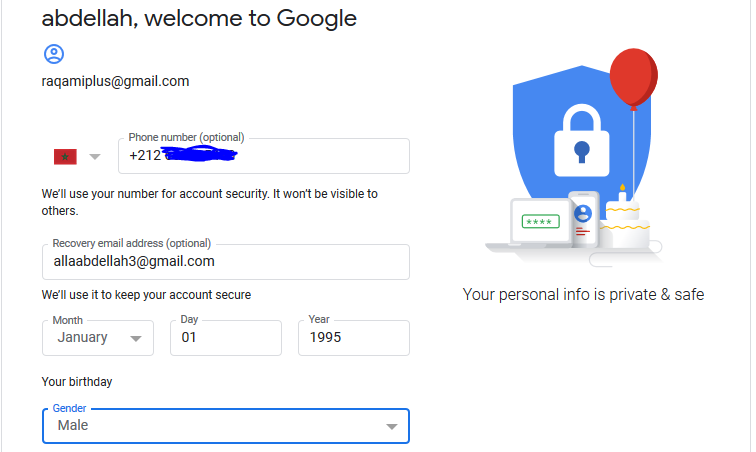This screenshot has height=452, width=756.
Task: Select the Day field containing 01
Action: pyautogui.click(x=227, y=338)
